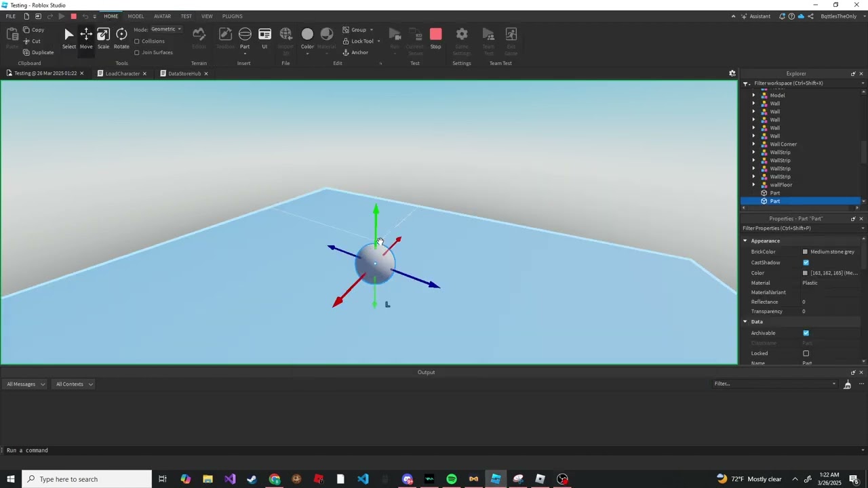This screenshot has width=868, height=488.
Task: Switch to the MODEL ribbon tab
Action: click(136, 16)
